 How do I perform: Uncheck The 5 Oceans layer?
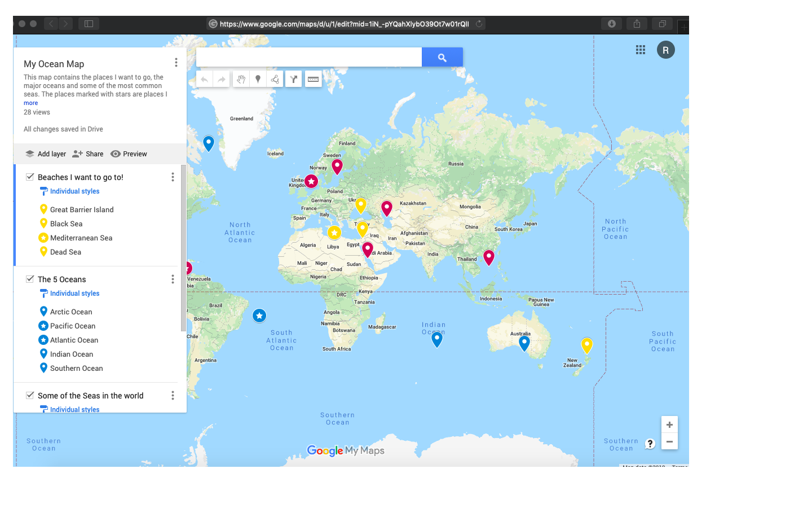(30, 279)
